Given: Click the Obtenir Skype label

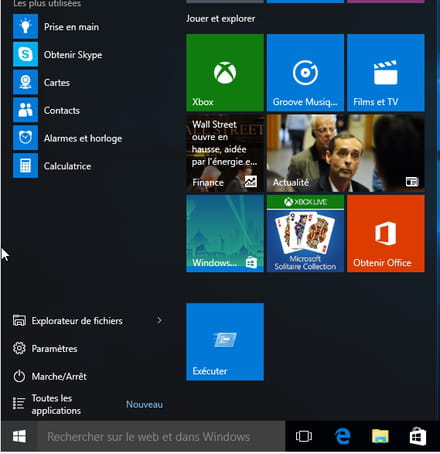Looking at the screenshot, I should coord(73,55).
